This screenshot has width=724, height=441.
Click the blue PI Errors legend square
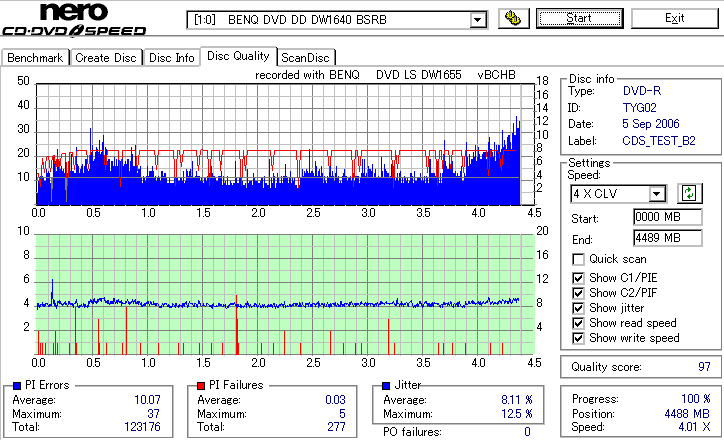[x=17, y=386]
